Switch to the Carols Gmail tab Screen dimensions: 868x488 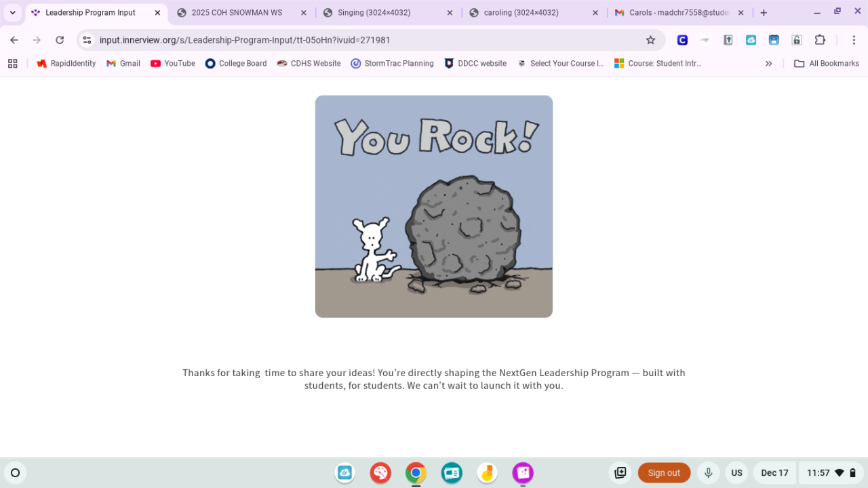[680, 13]
